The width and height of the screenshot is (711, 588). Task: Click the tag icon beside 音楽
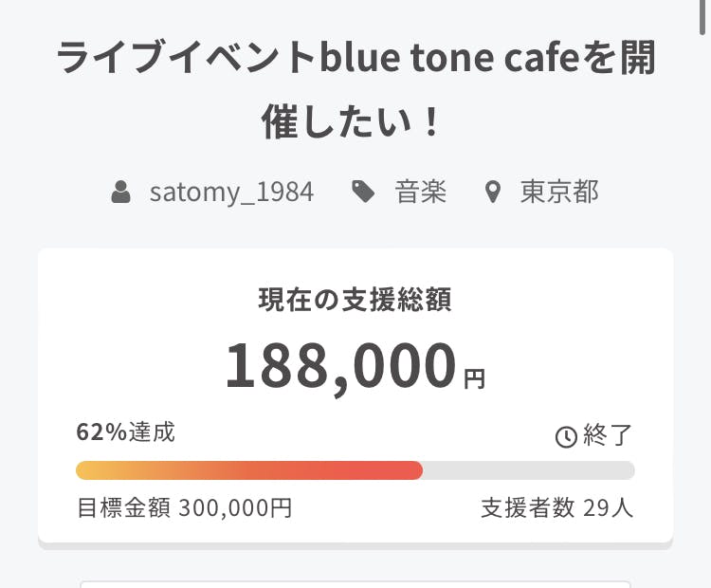click(362, 193)
